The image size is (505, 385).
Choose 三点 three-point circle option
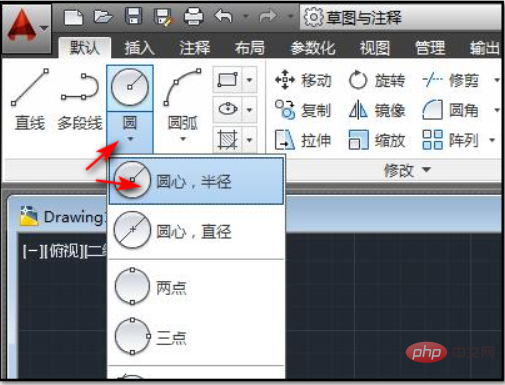point(196,337)
